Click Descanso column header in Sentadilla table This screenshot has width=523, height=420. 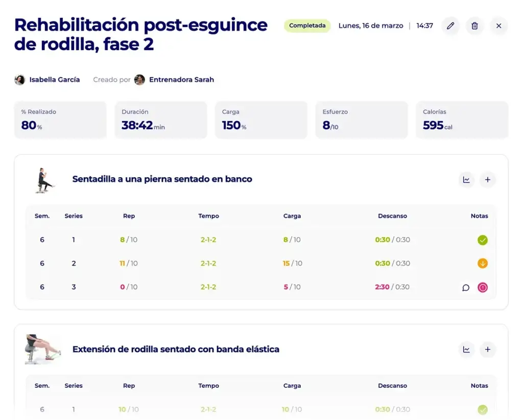(x=392, y=216)
